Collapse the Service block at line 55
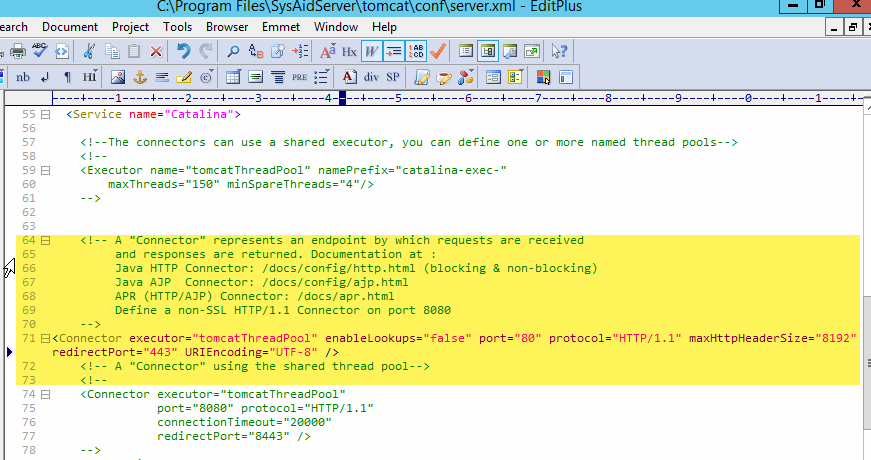Viewport: 871px width, 460px height. tap(46, 114)
